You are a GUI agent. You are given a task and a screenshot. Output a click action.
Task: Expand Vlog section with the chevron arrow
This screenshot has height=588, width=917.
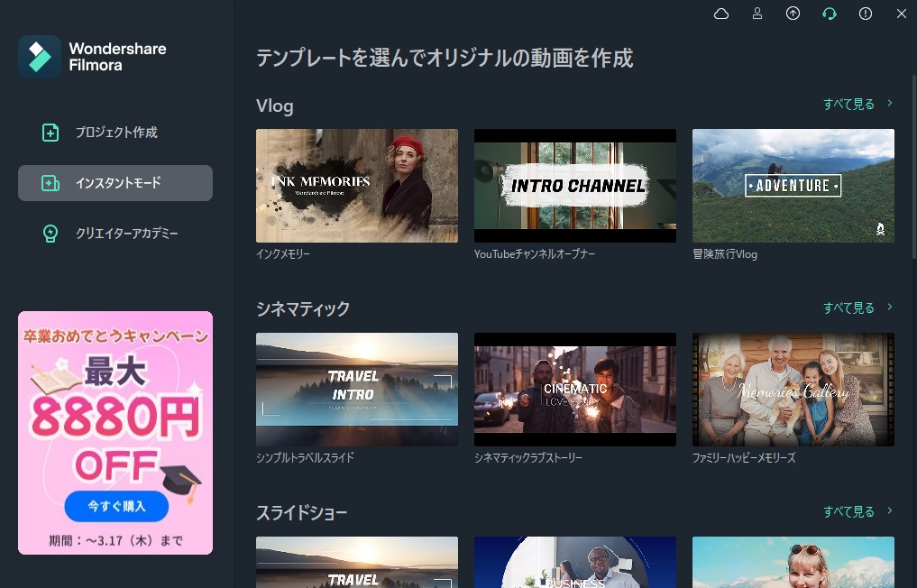tap(890, 103)
